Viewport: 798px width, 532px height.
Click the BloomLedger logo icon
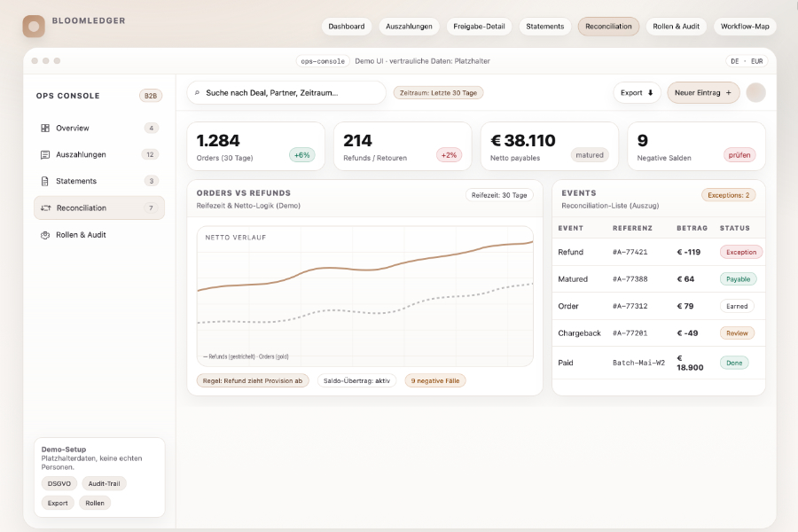(34, 27)
